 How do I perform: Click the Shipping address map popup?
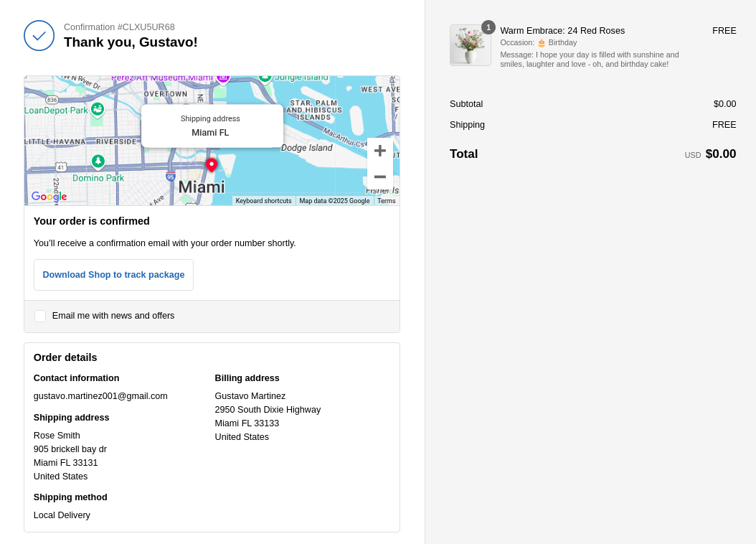tap(212, 126)
